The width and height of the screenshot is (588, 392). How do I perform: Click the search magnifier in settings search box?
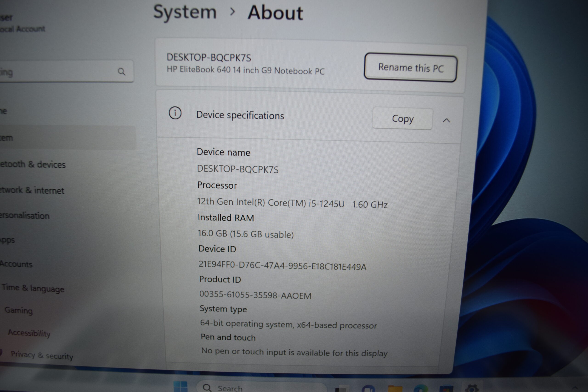(x=122, y=72)
